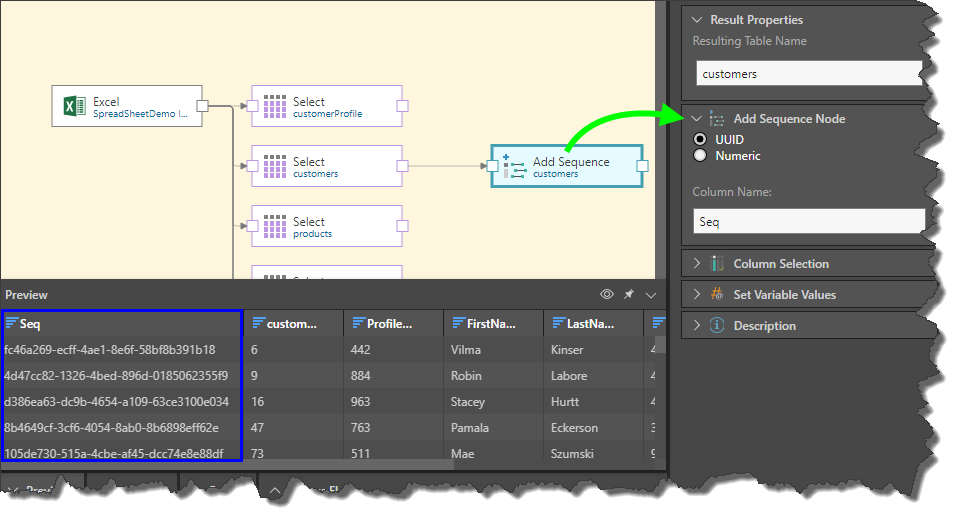Choose the Numeric sequence option
962x519 pixels.
700,156
